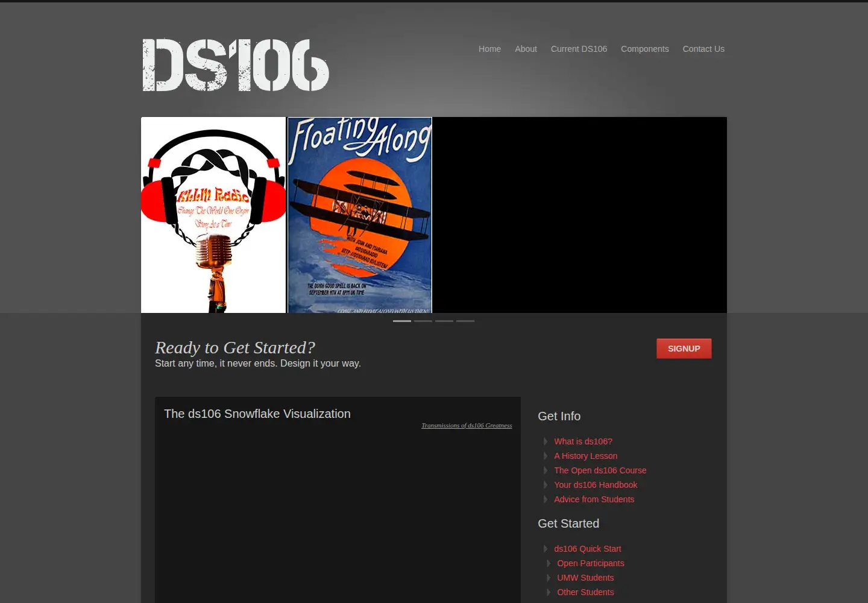The height and width of the screenshot is (603, 868).
Task: Open the Components menu item
Action: pos(644,49)
